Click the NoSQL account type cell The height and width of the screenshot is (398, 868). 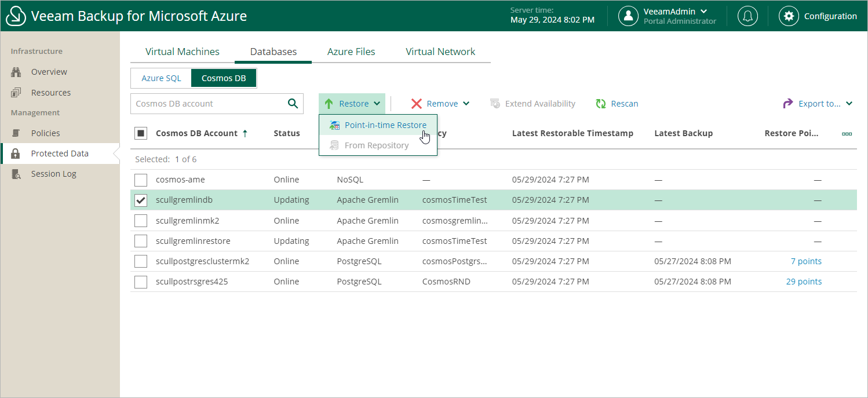[350, 180]
